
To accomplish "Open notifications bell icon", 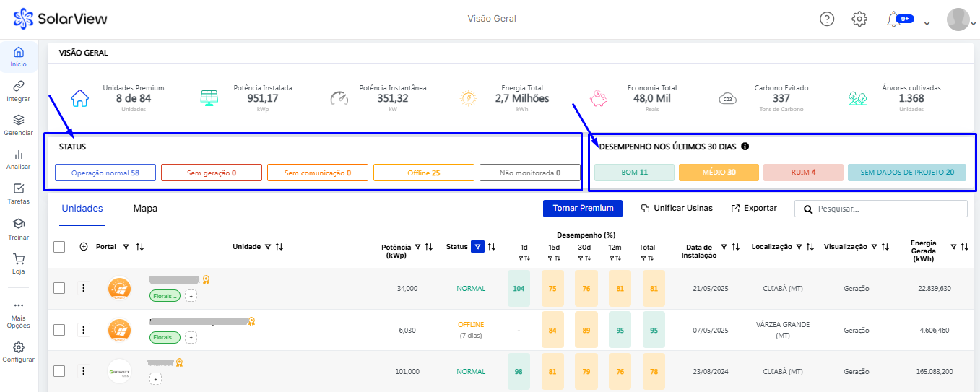I will point(893,19).
